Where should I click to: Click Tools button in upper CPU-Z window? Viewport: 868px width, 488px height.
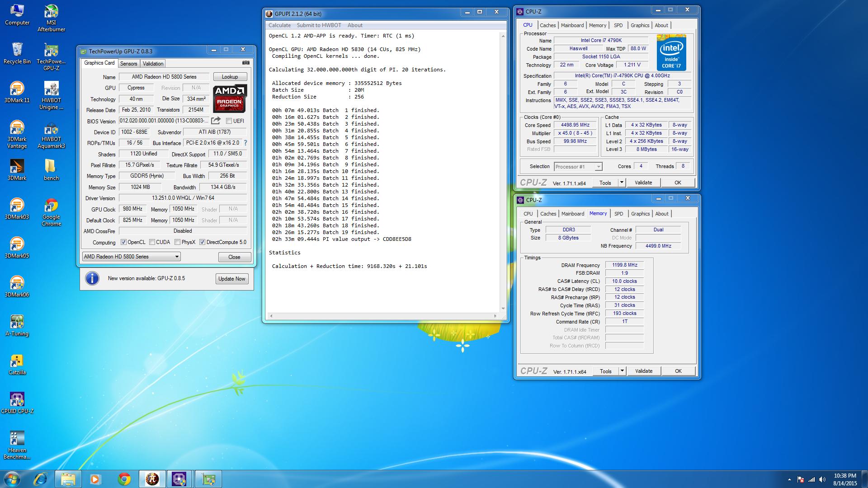click(605, 183)
